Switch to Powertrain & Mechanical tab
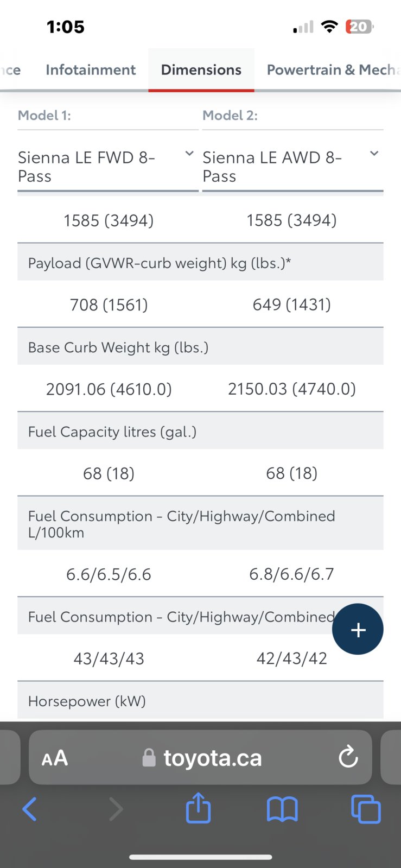The width and height of the screenshot is (401, 868). [x=333, y=69]
